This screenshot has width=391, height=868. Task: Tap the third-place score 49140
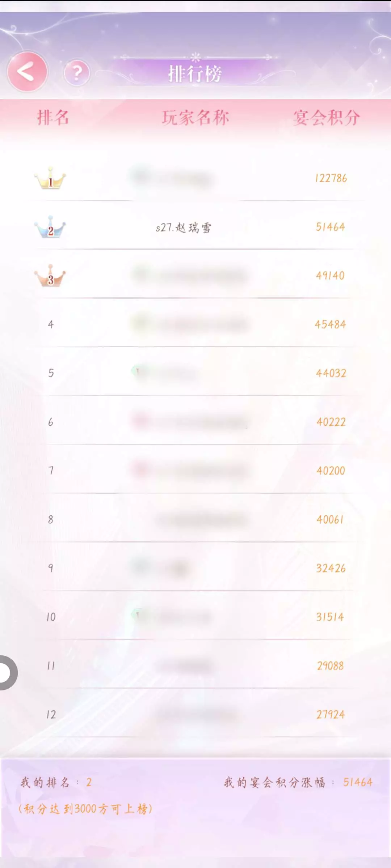[330, 276]
